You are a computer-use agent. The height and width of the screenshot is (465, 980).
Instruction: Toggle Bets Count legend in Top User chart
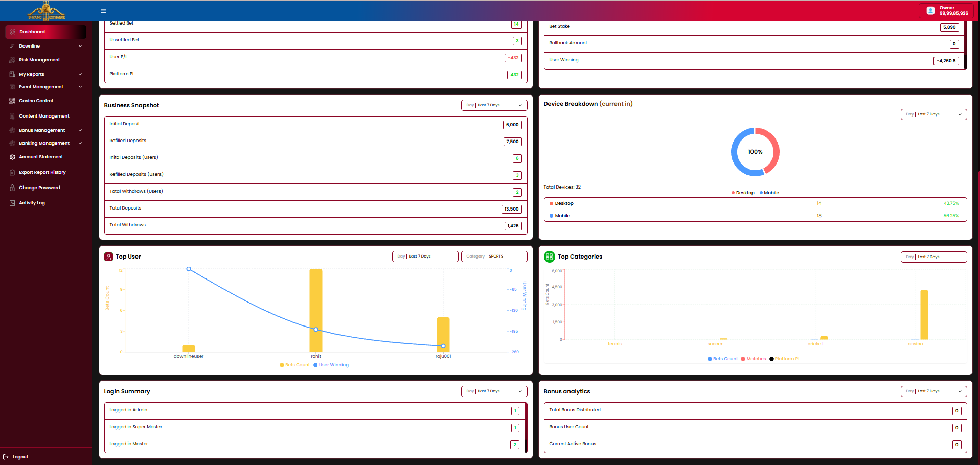pos(295,365)
